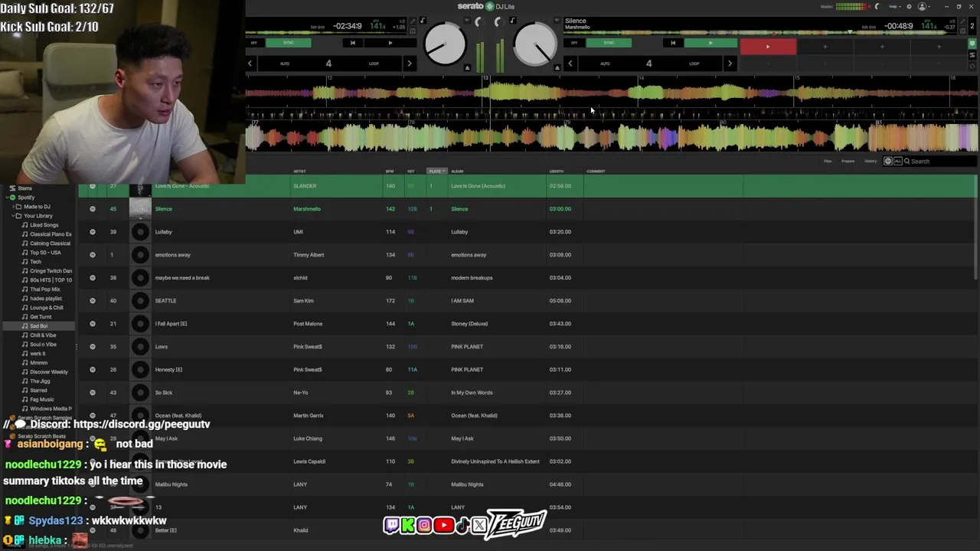Open Edit Grid on right deck
Screen dimensions: 980x551
[x=868, y=27]
